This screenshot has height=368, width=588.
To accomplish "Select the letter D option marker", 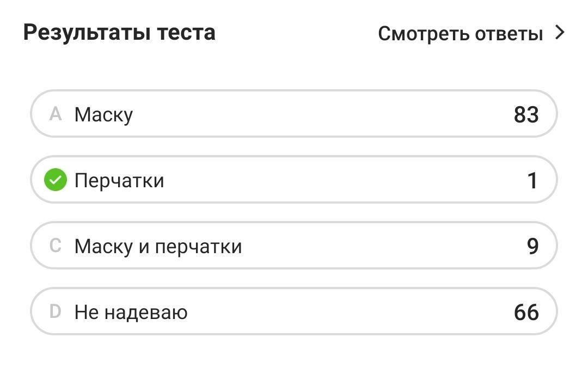I will pos(55,312).
